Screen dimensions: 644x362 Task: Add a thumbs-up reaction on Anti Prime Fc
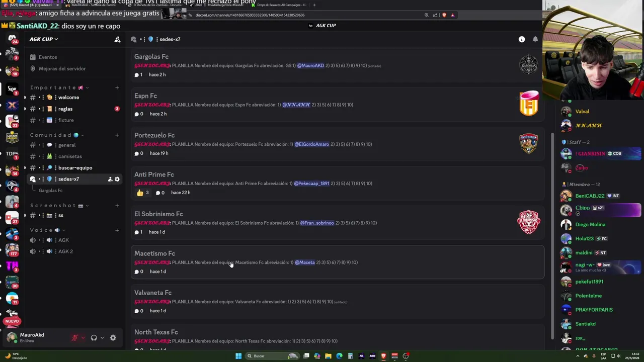pyautogui.click(x=143, y=193)
